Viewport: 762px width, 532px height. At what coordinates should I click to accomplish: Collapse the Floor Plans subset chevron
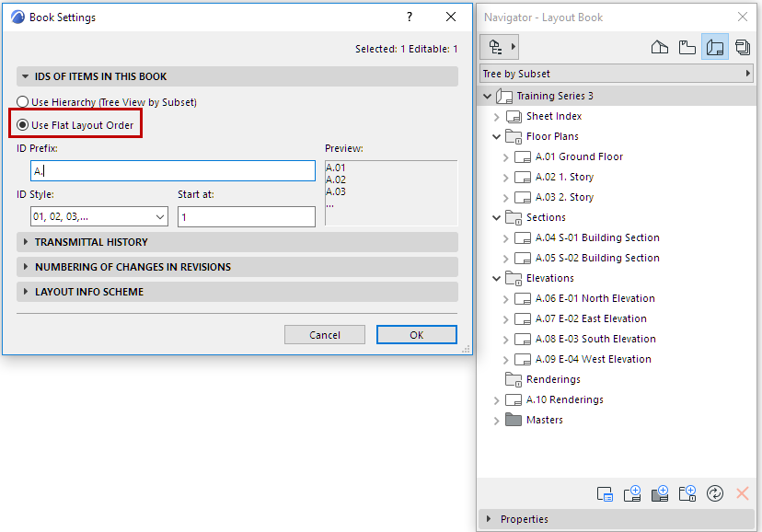[496, 137]
